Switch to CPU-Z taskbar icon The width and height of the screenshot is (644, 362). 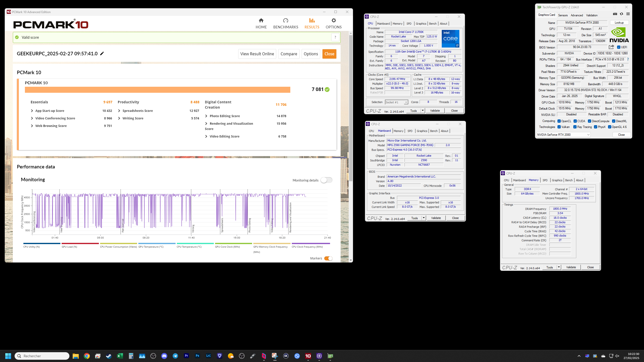(x=319, y=356)
